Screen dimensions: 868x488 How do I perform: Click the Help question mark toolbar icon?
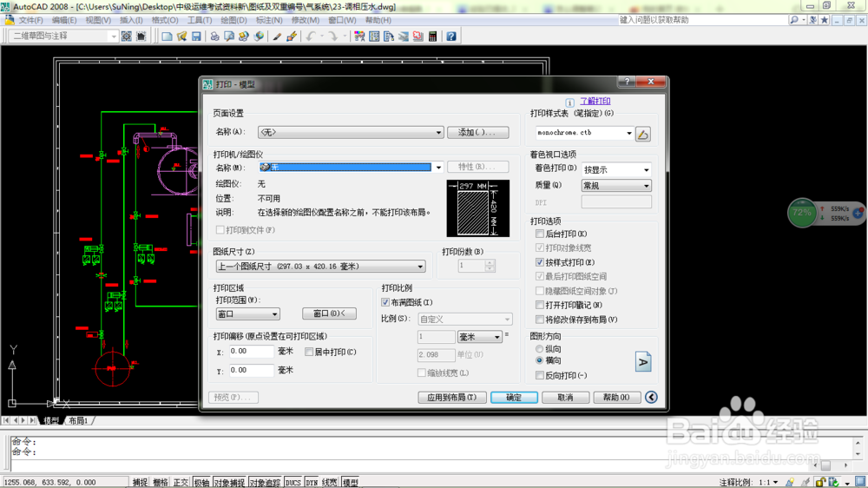(451, 36)
